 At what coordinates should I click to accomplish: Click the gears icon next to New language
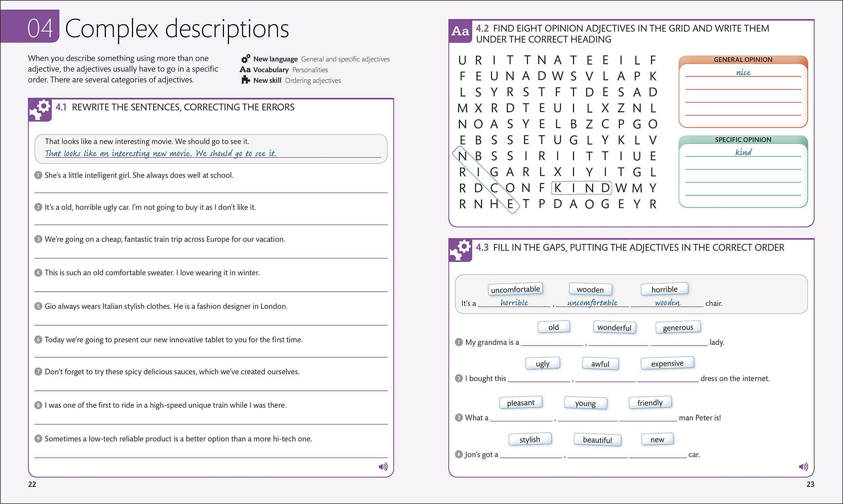point(246,59)
